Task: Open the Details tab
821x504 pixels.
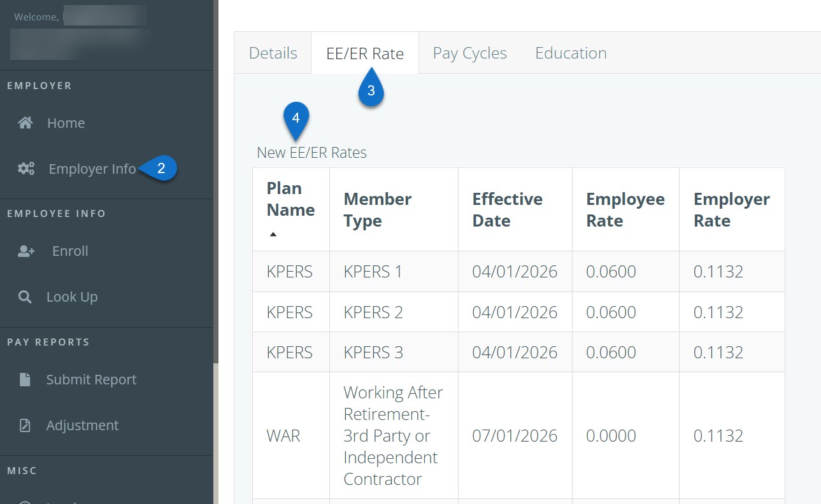Action: pos(273,53)
